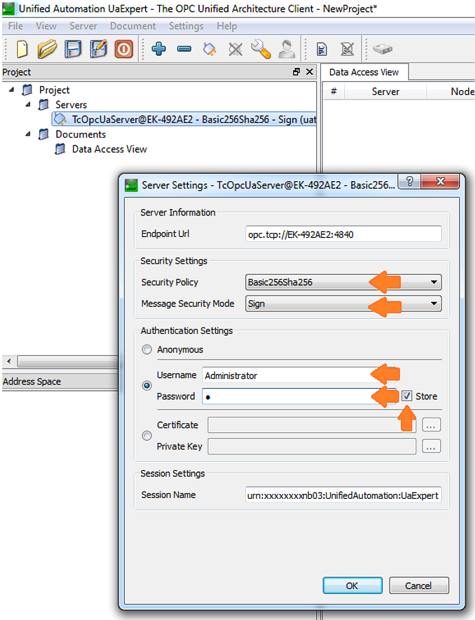Click the float button of Project panel
This screenshot has height=620, width=475.
296,72
